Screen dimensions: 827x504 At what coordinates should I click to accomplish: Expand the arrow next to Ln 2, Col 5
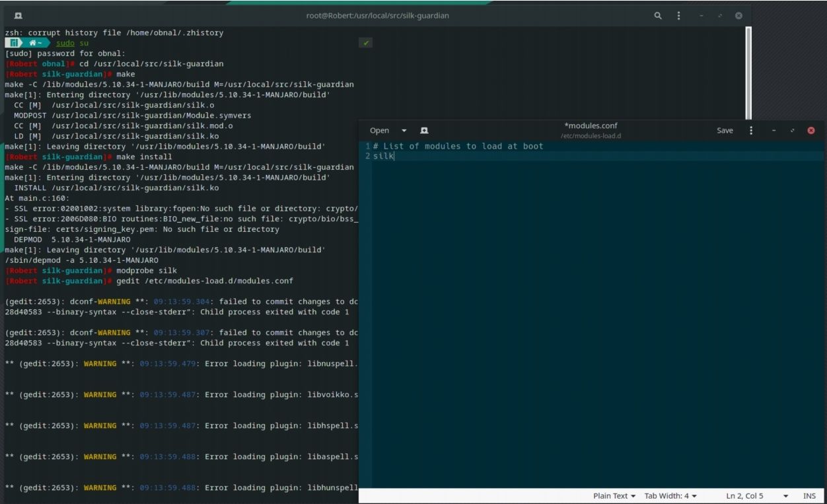[785, 495]
